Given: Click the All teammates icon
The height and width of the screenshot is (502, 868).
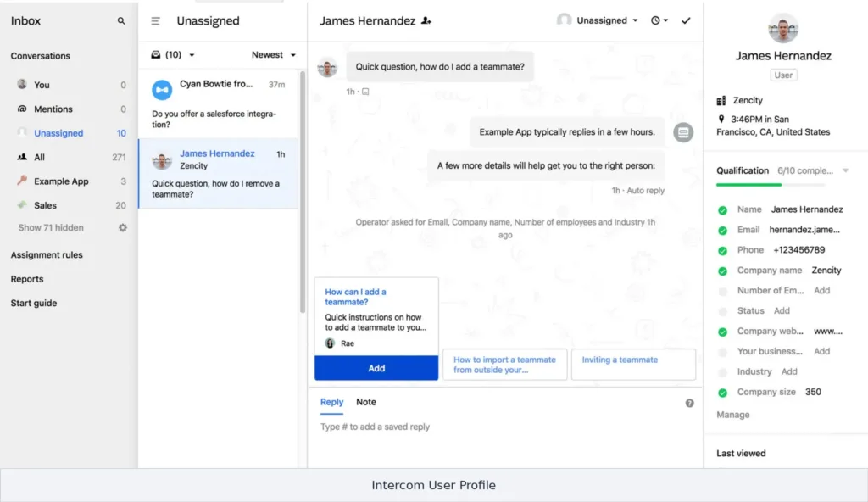Looking at the screenshot, I should (22, 157).
